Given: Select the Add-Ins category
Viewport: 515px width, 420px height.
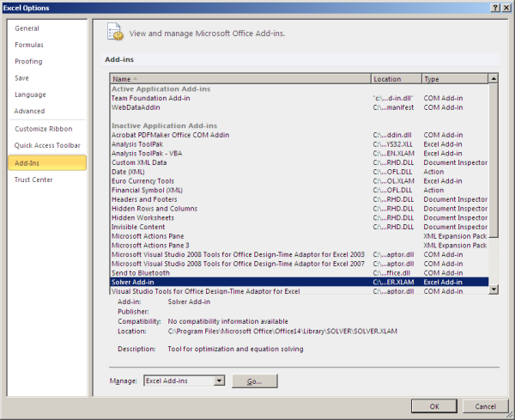Looking at the screenshot, I should tap(47, 163).
